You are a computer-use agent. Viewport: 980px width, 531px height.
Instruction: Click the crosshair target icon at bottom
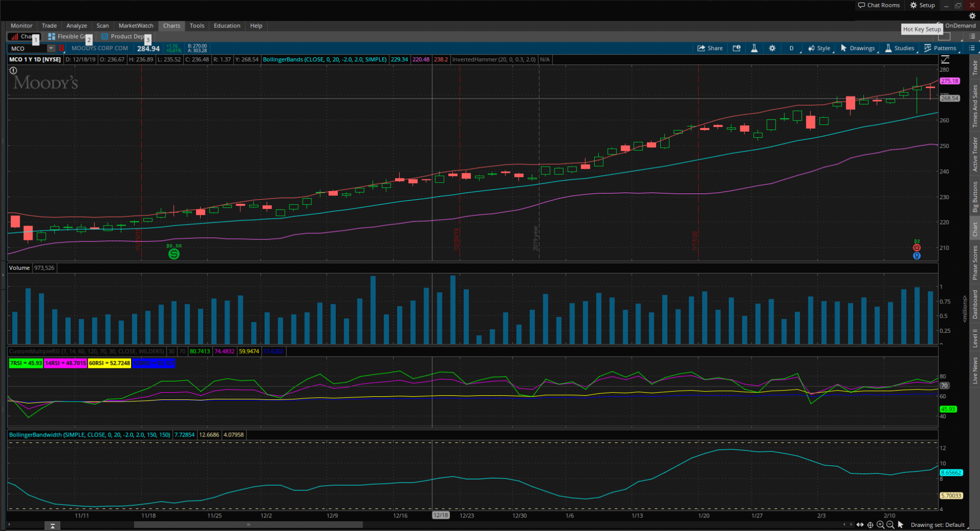870,525
